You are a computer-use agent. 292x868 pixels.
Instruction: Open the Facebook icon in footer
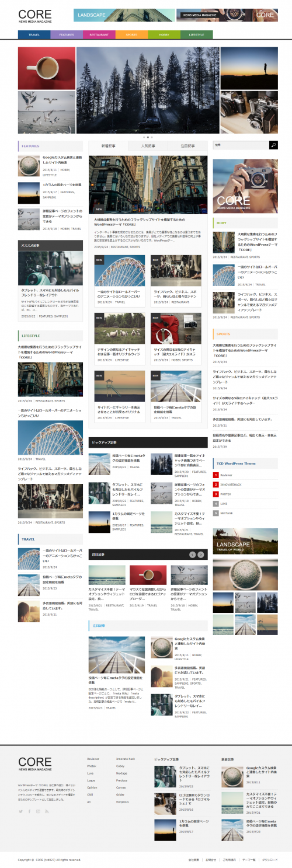[x=29, y=811]
